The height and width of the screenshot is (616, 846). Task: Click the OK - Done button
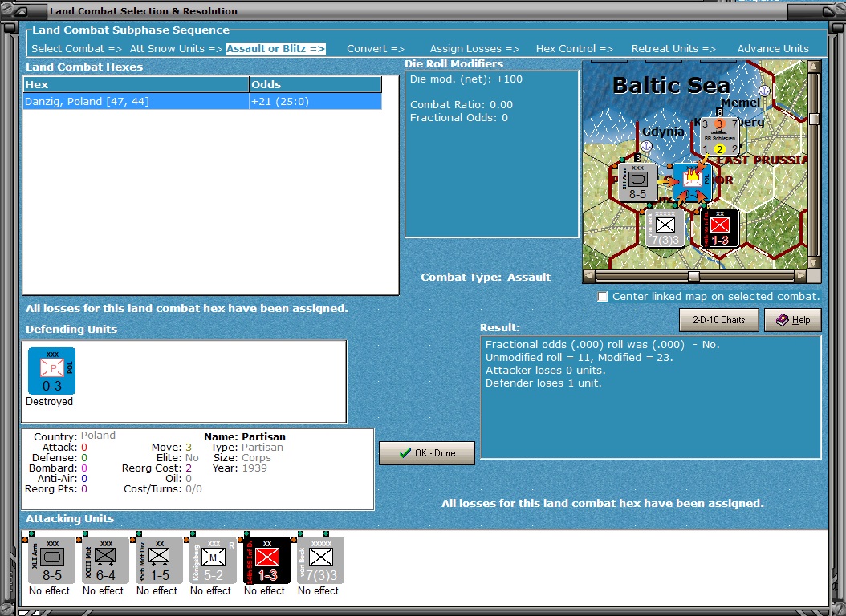point(427,453)
